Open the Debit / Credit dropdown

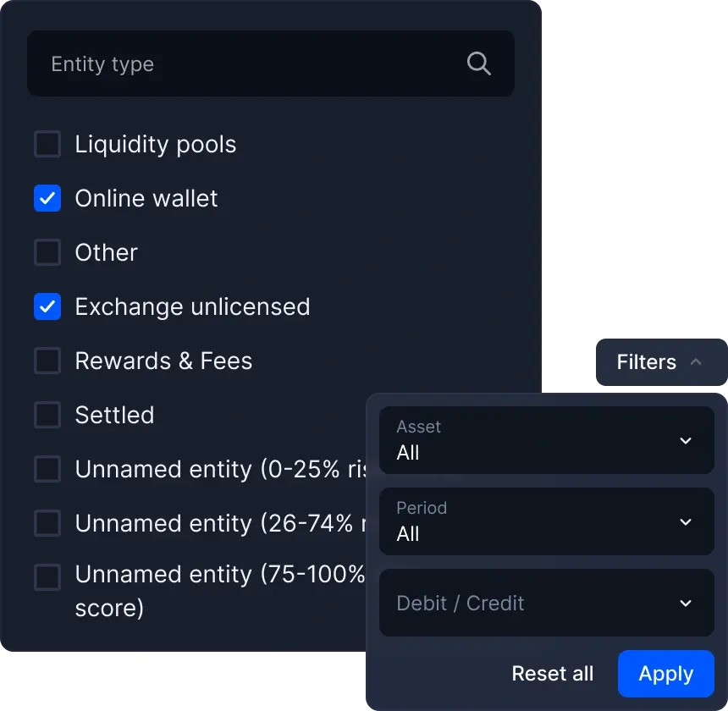pyautogui.click(x=546, y=603)
